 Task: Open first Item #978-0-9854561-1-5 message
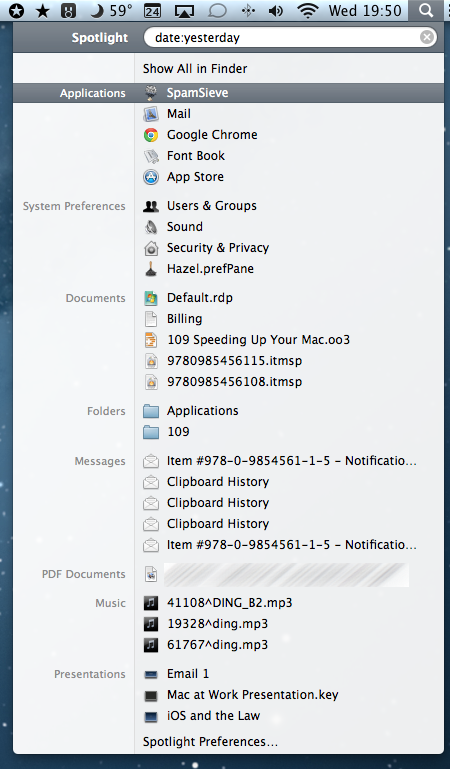click(x=291, y=461)
